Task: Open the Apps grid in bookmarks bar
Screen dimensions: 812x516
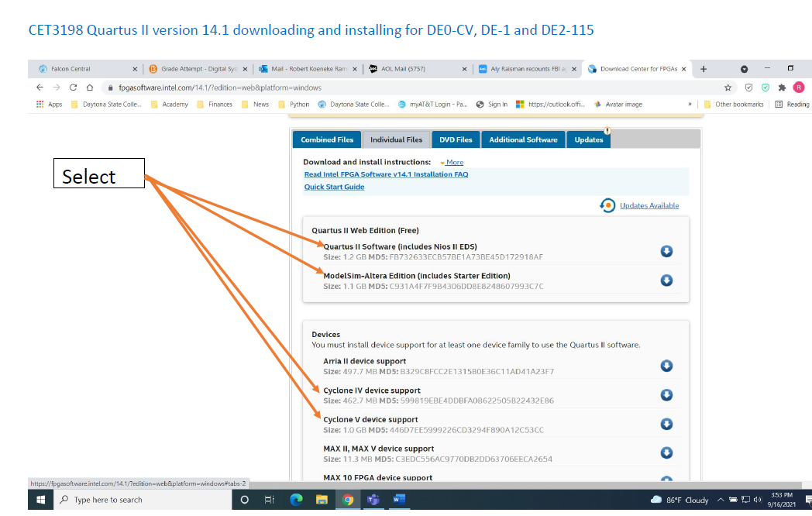Action: pos(49,104)
